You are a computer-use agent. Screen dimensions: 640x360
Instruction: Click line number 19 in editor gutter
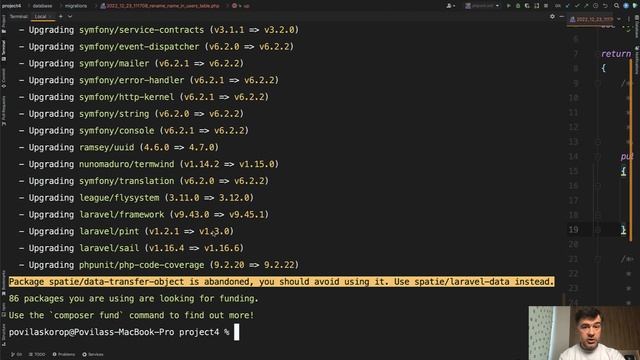pos(573,230)
